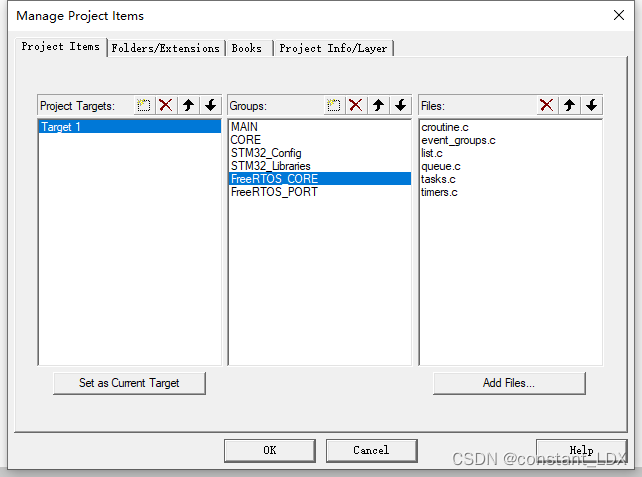This screenshot has width=642, height=477.
Task: Confirm with the OK button
Action: (x=270, y=450)
